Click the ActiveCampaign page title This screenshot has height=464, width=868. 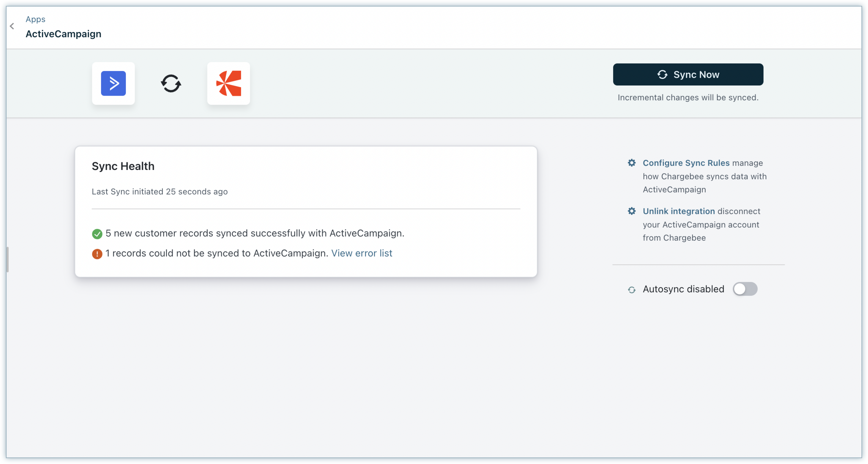63,34
